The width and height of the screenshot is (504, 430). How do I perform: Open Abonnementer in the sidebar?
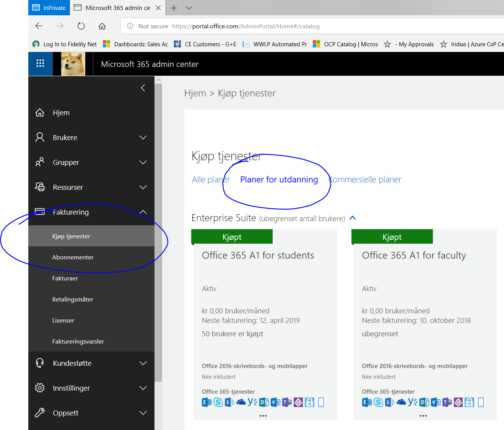[73, 257]
